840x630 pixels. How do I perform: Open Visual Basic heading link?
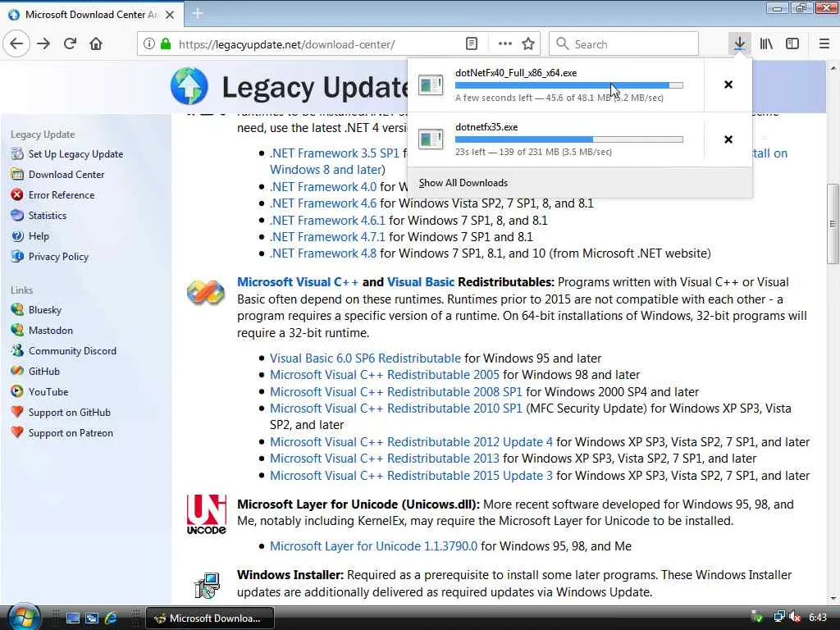pyautogui.click(x=421, y=282)
